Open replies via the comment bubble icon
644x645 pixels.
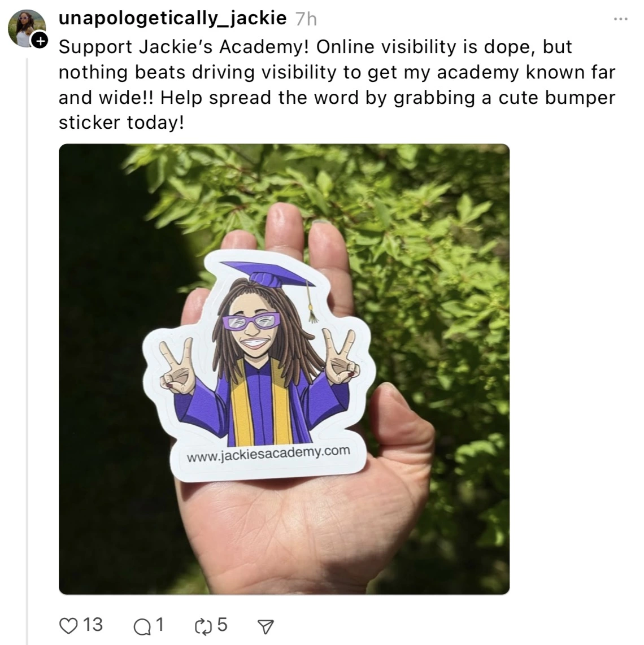[142, 627]
